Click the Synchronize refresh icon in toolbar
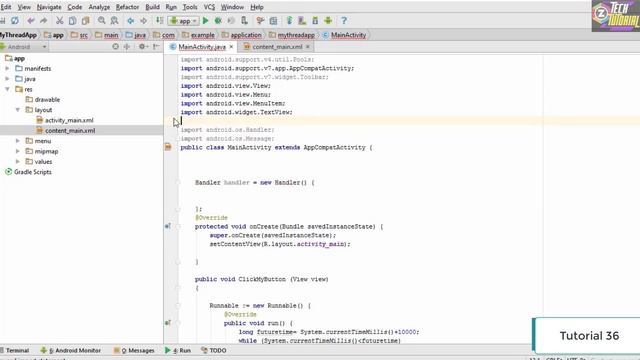Screen dimensions: 640x360 coord(15,20)
